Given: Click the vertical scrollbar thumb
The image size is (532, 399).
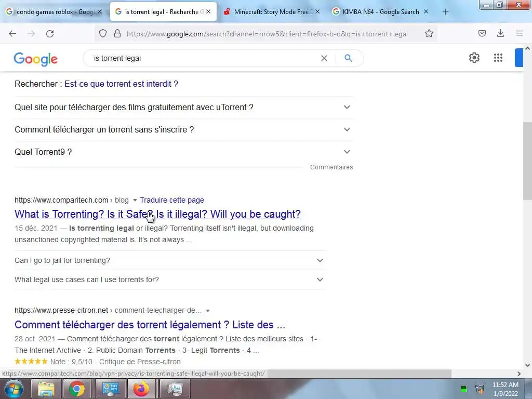Looking at the screenshot, I should point(527,161).
